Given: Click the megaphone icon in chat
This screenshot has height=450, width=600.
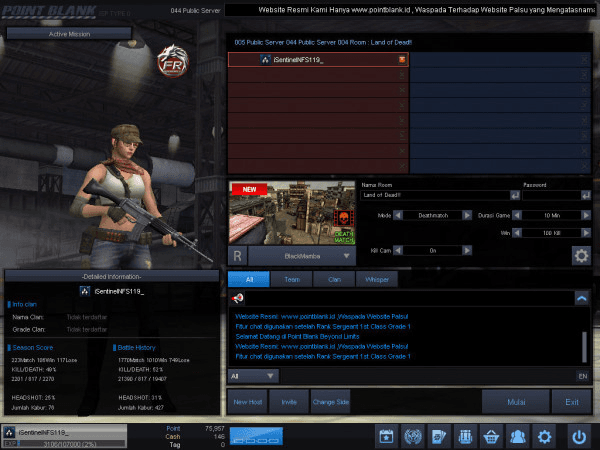Looking at the screenshot, I should pos(239,298).
